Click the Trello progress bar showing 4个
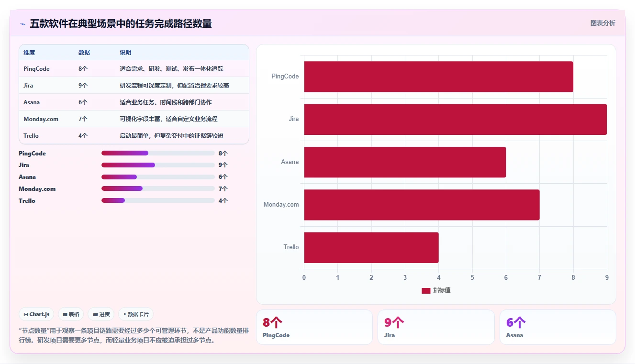 pyautogui.click(x=158, y=201)
